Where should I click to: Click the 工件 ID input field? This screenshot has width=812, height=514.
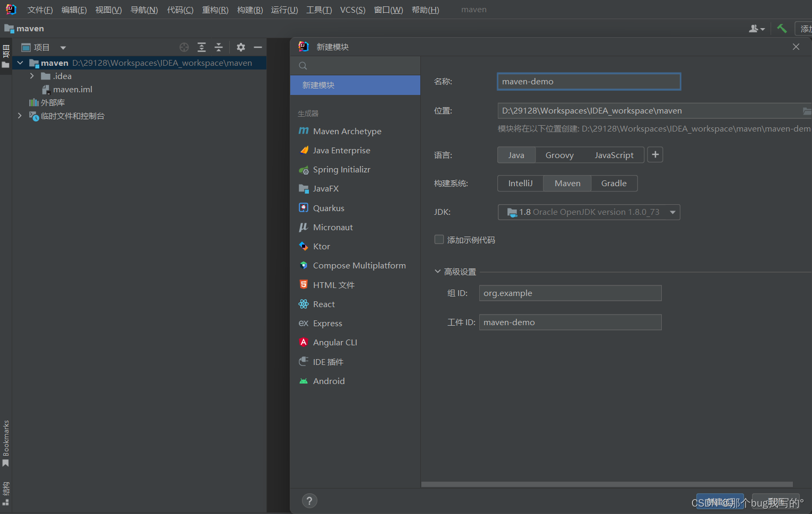point(570,323)
